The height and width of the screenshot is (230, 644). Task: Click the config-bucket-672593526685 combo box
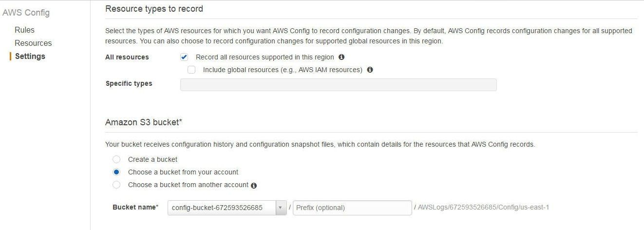tap(227, 208)
